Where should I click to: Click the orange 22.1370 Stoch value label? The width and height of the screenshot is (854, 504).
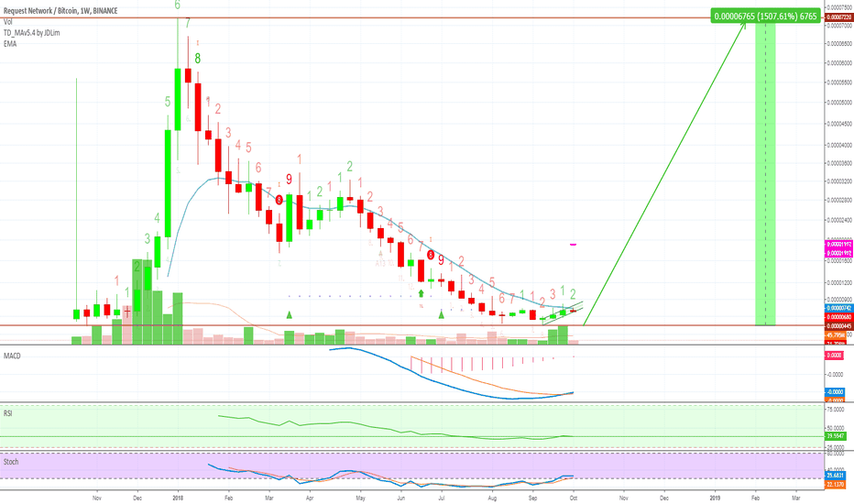pos(836,485)
